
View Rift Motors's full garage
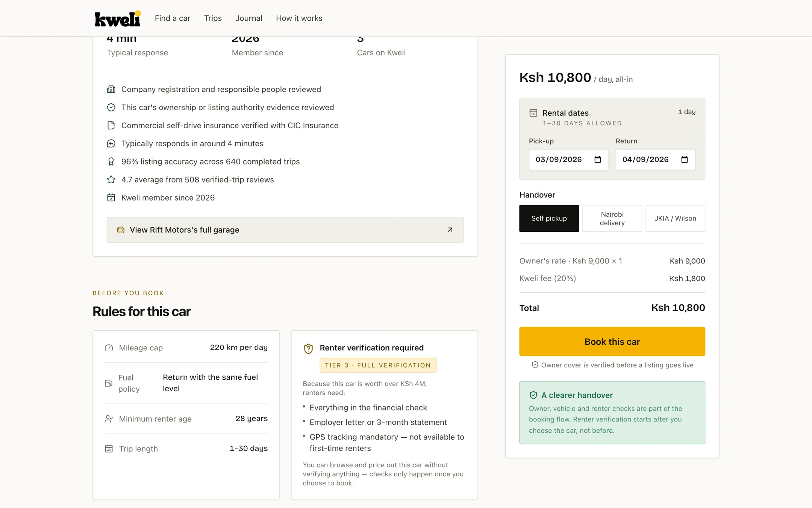285,230
